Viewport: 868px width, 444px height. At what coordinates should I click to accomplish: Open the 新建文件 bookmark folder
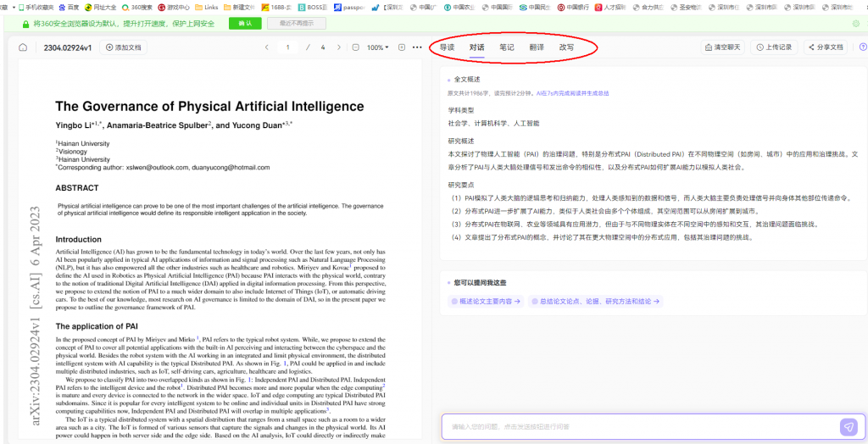[x=239, y=8]
